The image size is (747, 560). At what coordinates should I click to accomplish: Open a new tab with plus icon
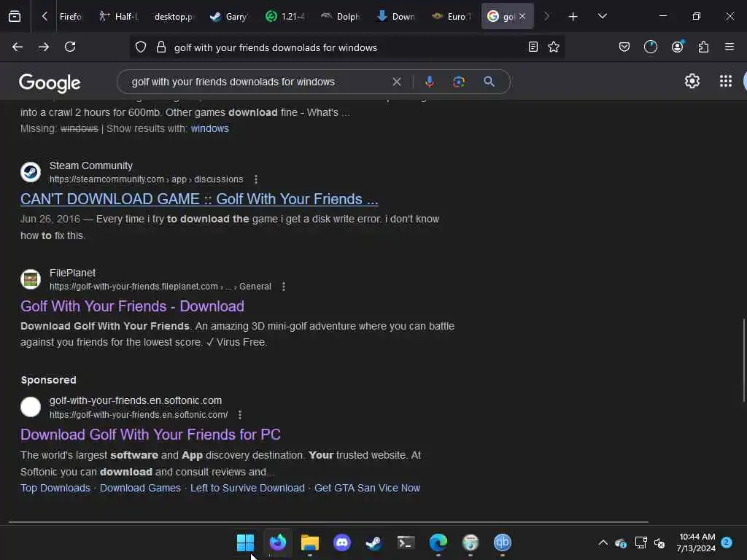click(573, 17)
